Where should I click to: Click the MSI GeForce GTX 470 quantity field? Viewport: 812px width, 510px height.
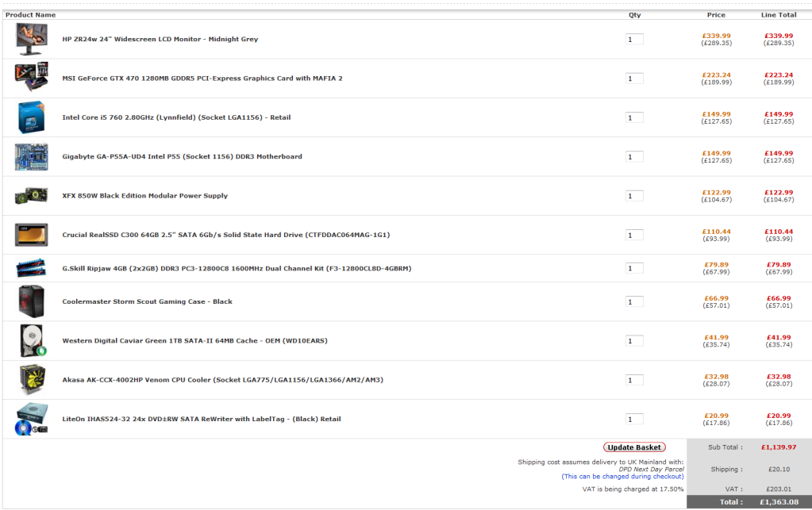(x=634, y=79)
